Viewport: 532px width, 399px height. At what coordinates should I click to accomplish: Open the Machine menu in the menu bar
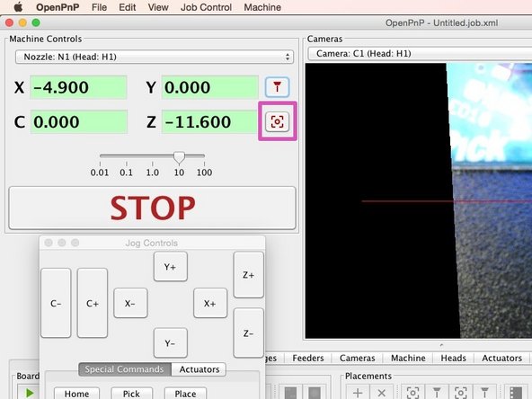click(x=262, y=7)
